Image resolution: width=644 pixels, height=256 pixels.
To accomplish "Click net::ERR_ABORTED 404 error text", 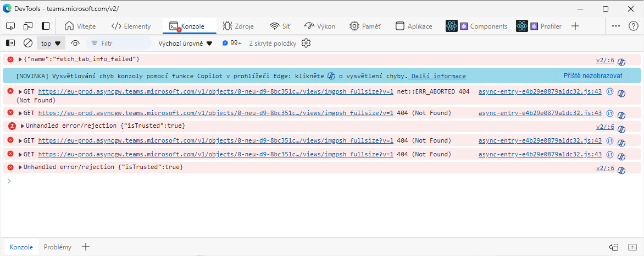I will point(434,91).
